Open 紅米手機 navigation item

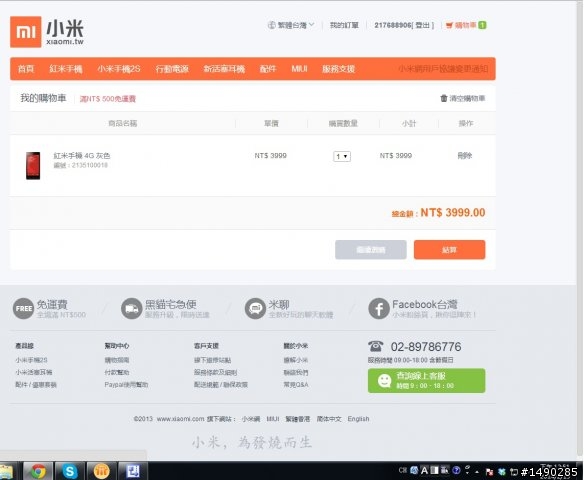point(66,69)
